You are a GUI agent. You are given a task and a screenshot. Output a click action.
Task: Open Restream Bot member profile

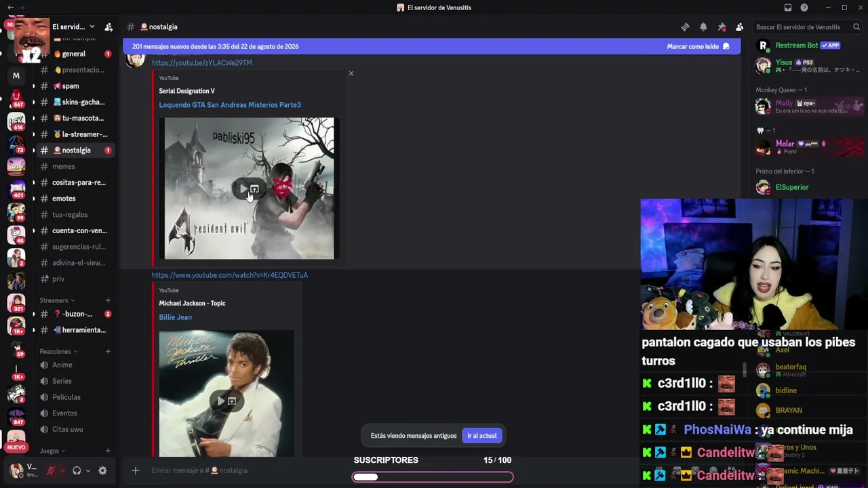(807, 46)
